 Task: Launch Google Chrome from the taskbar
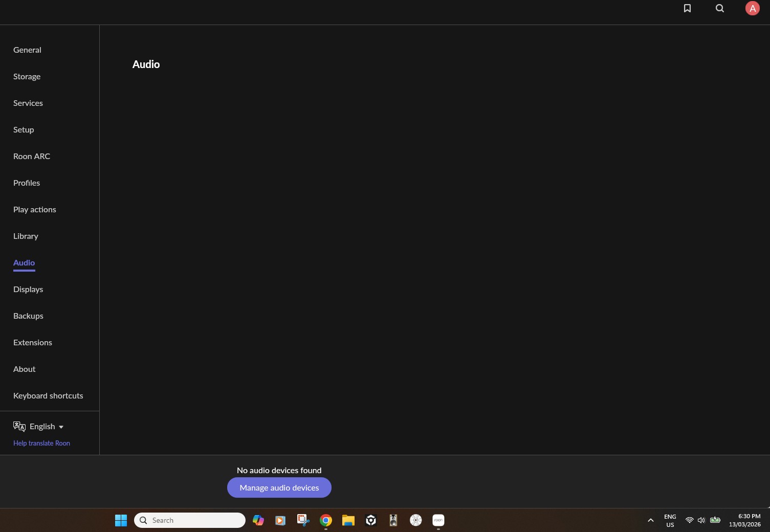point(326,520)
